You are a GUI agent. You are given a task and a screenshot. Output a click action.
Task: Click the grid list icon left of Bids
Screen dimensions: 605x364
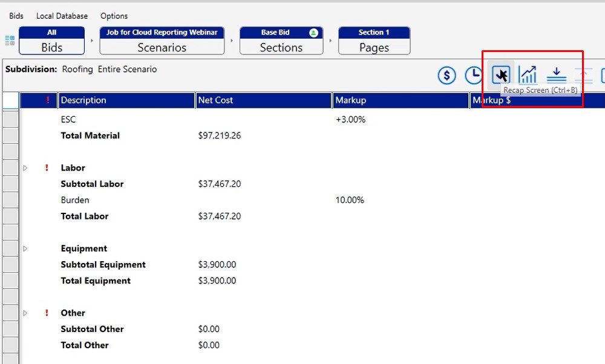coord(10,41)
